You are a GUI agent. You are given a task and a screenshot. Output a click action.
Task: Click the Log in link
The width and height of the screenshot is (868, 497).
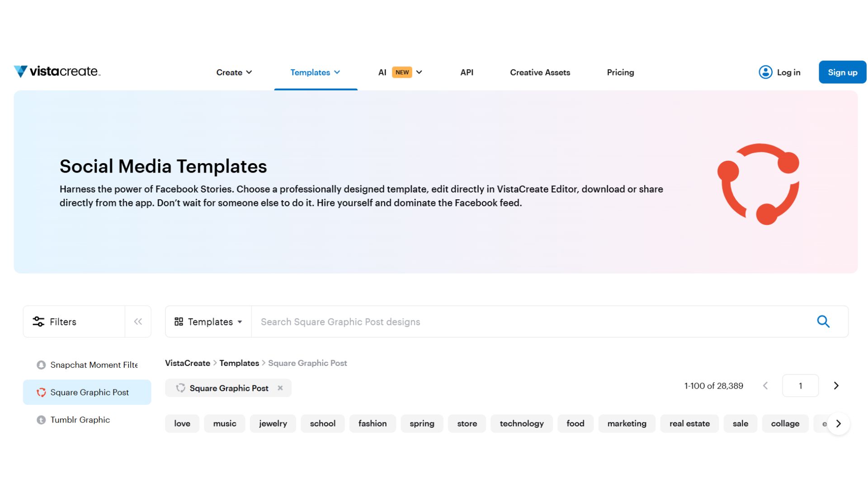click(x=788, y=72)
